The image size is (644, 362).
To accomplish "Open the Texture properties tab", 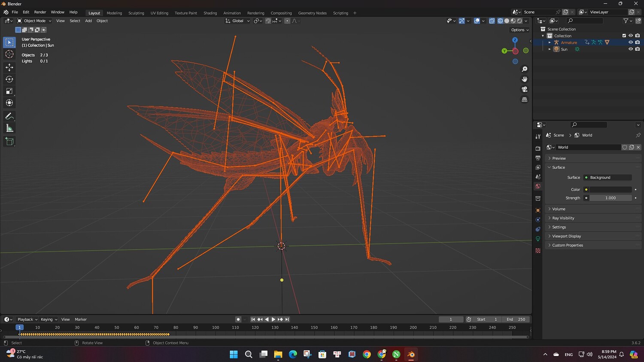I will coord(538,251).
